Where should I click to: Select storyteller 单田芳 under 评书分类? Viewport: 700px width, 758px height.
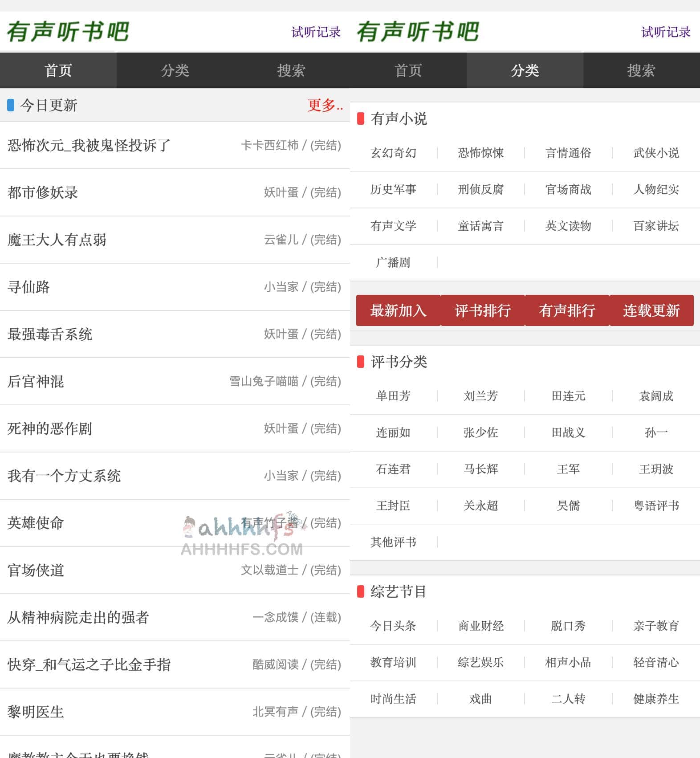(x=393, y=396)
